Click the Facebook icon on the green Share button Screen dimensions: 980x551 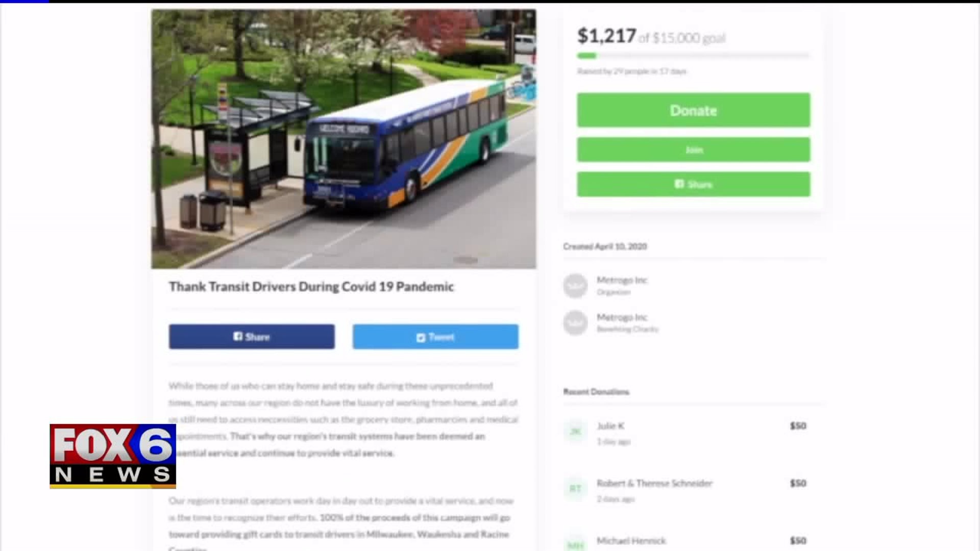(679, 184)
